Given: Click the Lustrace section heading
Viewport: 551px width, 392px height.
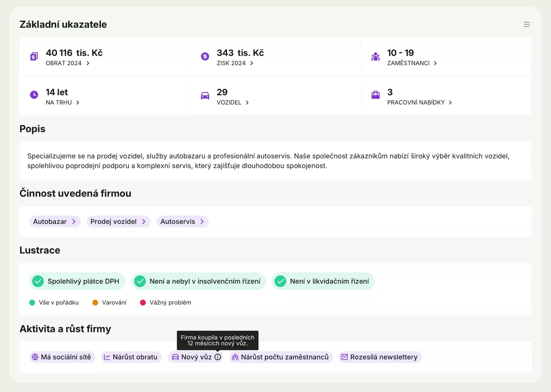Looking at the screenshot, I should pos(40,250).
